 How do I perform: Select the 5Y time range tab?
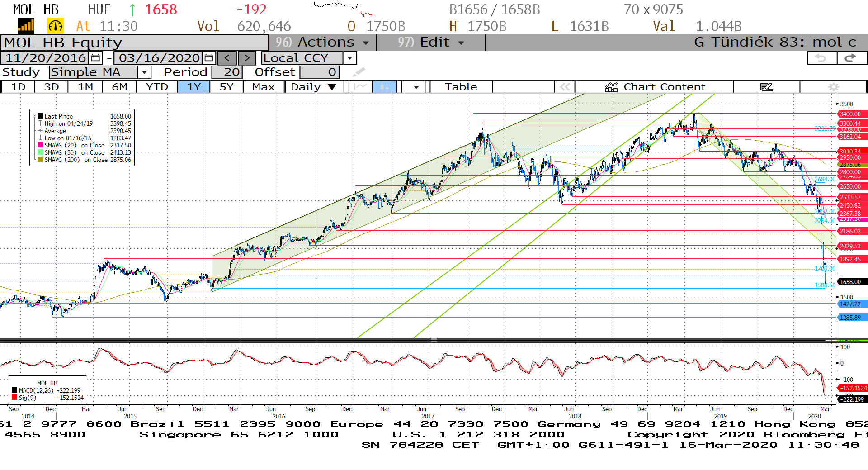226,87
